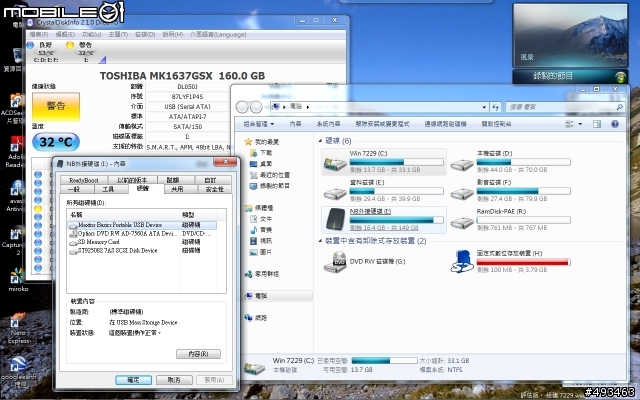Open the 影音磁碟 (F:) drive
640x400 pixels.
click(511, 191)
